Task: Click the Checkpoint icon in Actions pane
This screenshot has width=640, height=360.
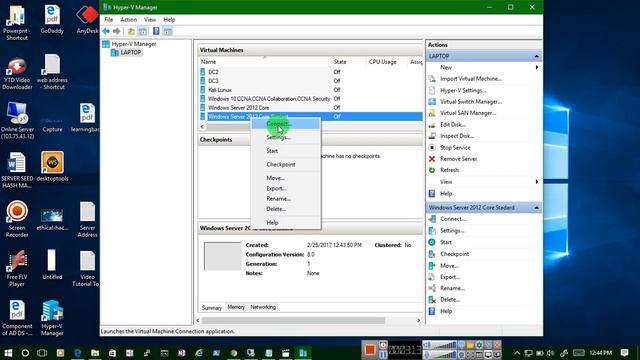Action: click(432, 254)
